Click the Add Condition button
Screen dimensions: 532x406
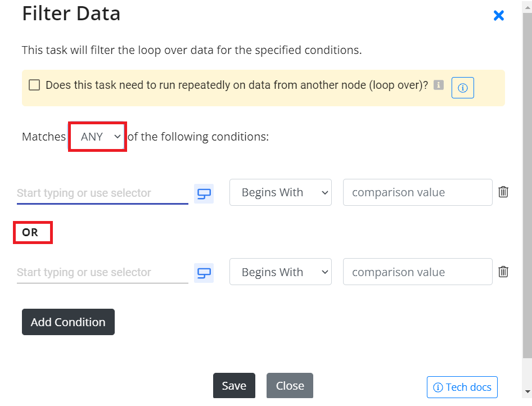(x=68, y=322)
